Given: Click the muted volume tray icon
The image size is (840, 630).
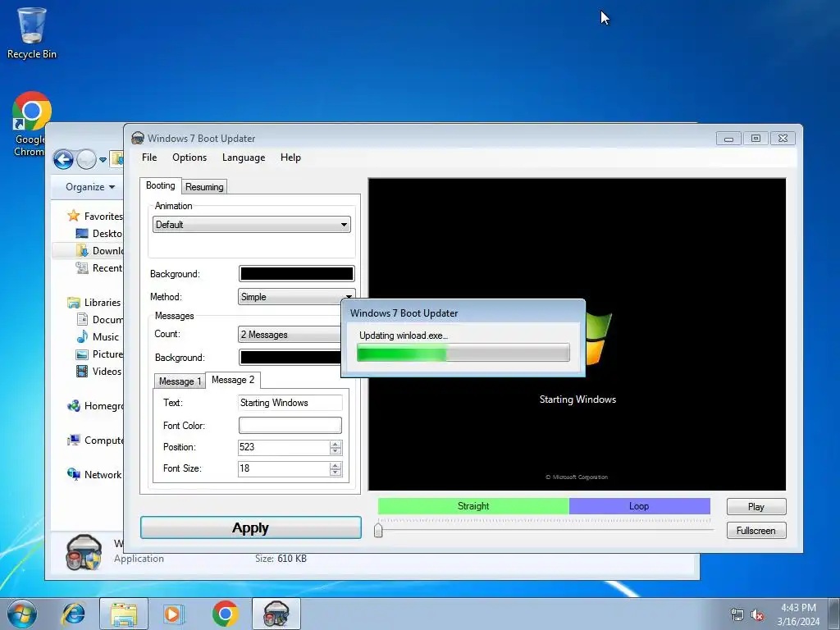Looking at the screenshot, I should coord(757,615).
